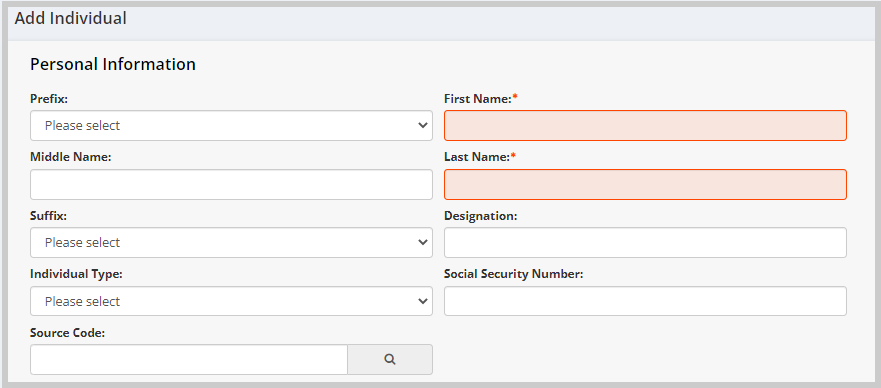Viewport: 881px width, 388px height.
Task: Click the Individual Type label
Action: coord(76,274)
